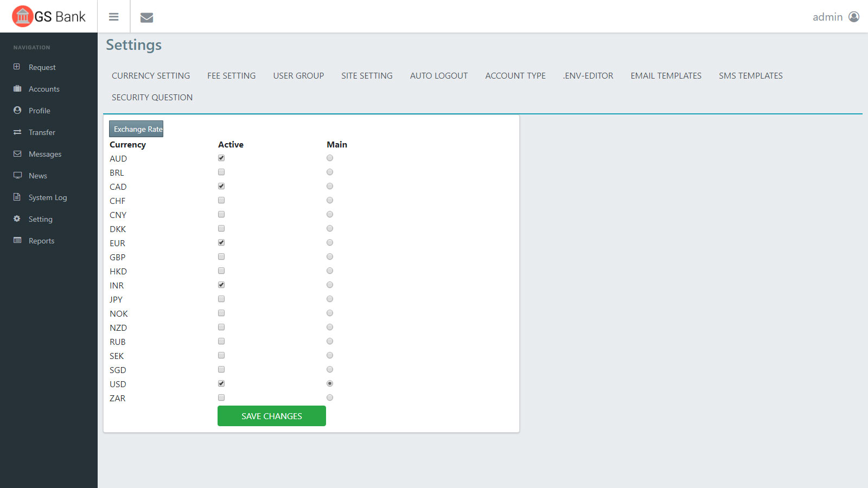
Task: Open the Email Templates tab
Action: tap(666, 76)
